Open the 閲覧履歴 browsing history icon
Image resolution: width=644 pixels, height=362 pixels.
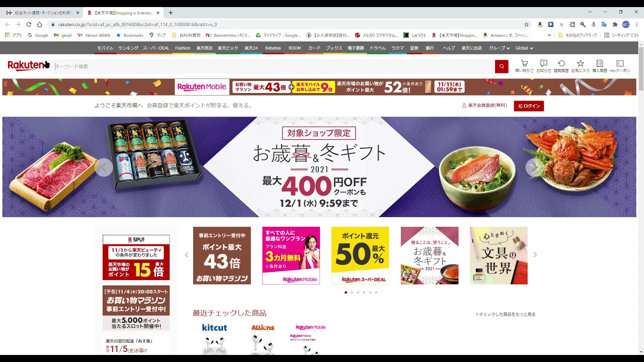click(561, 66)
